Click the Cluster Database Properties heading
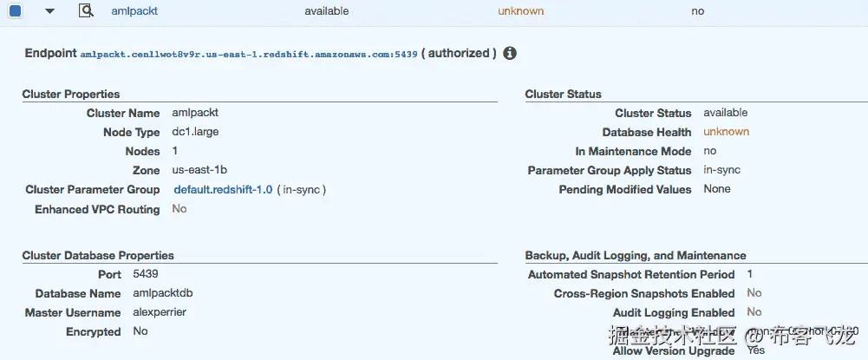The image size is (868, 360). [x=98, y=255]
